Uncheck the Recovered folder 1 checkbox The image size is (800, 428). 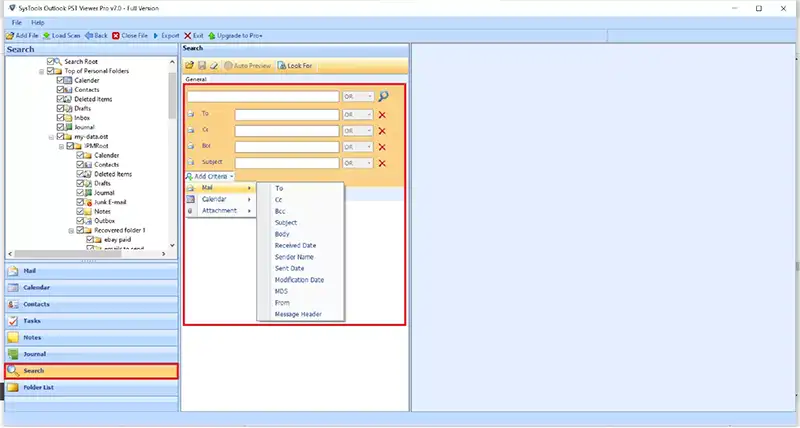[80, 230]
